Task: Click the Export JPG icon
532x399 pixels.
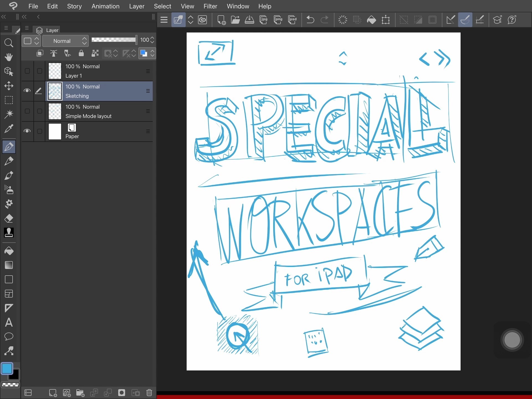Action: tap(264, 20)
